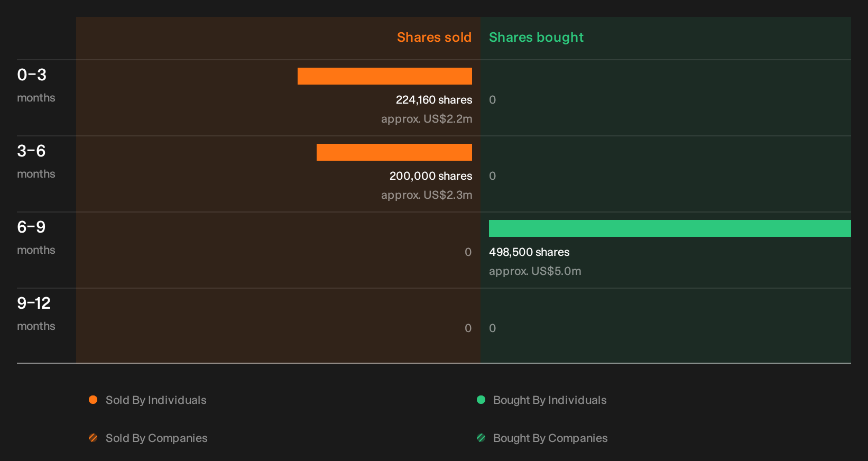This screenshot has height=461, width=868.
Task: Click the zero bought value in 0-3 months row
Action: [x=492, y=100]
